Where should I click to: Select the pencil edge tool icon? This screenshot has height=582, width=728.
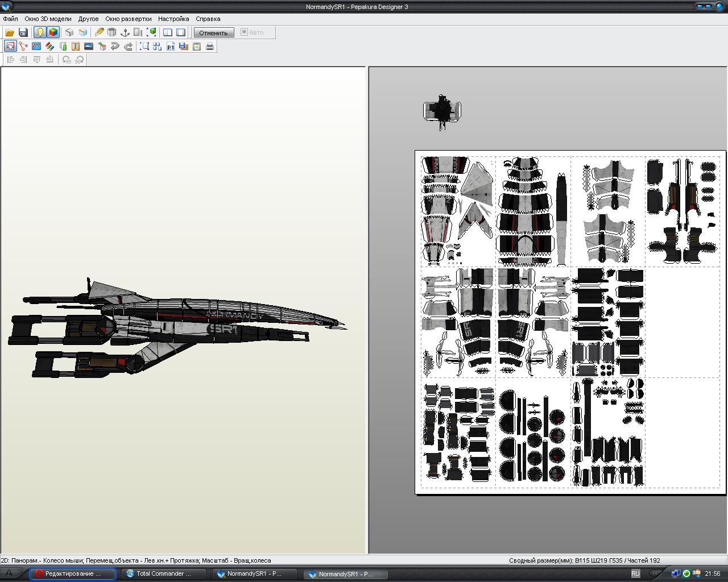(99, 32)
